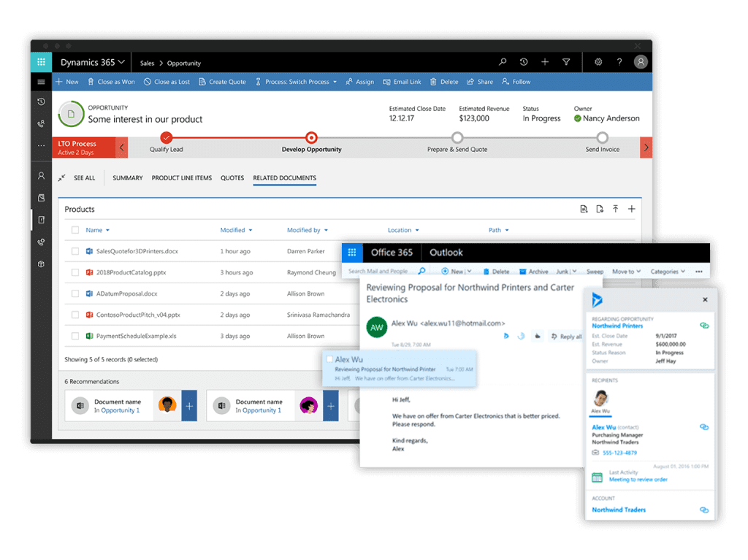The image size is (748, 560).
Task: Click the search magnifier in Dynamics header
Action: coord(503,62)
